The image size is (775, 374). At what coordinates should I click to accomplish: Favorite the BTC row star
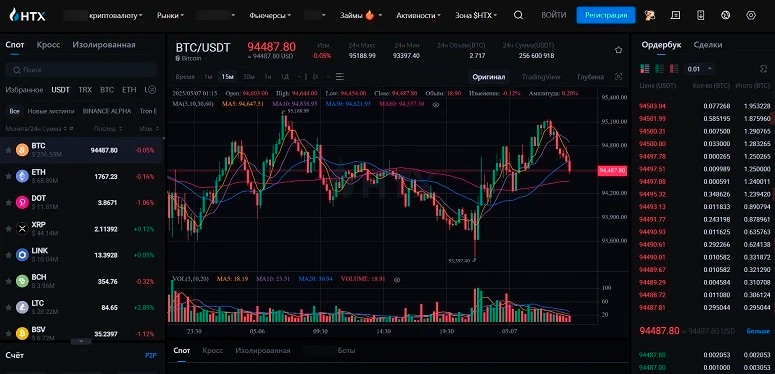point(8,150)
